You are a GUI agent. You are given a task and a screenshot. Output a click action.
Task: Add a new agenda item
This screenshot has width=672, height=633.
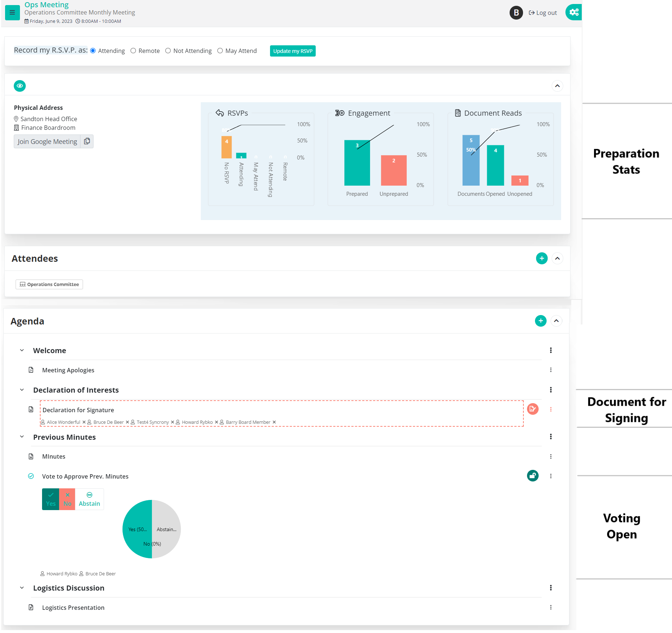click(x=541, y=321)
